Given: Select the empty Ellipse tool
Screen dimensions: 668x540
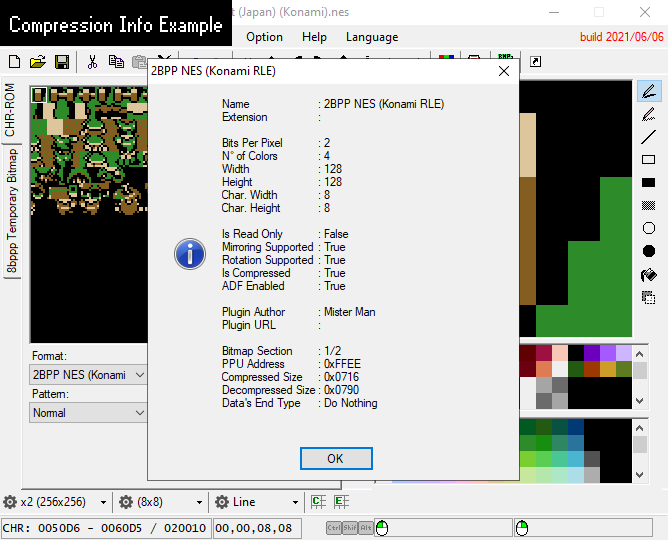Looking at the screenshot, I should 648,228.
